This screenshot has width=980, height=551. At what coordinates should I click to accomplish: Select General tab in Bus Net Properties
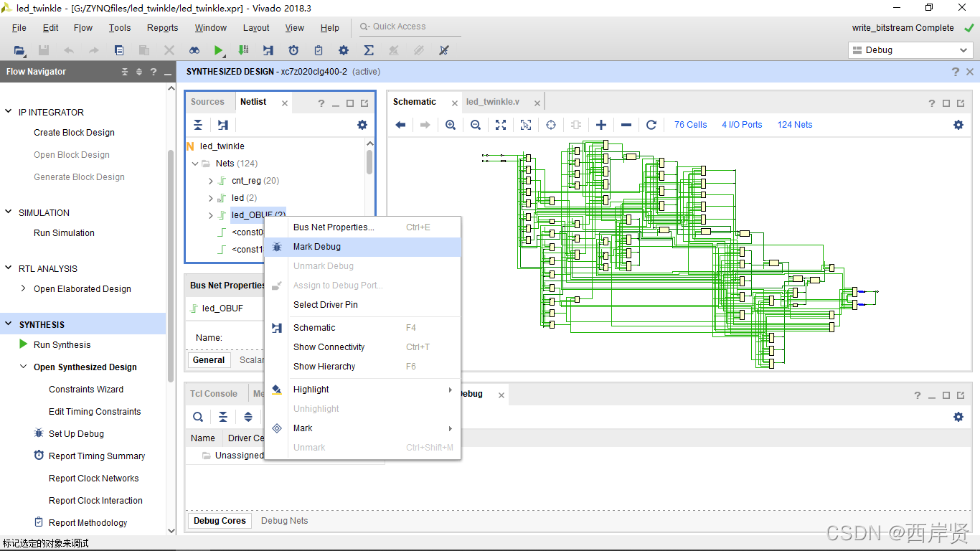[209, 360]
